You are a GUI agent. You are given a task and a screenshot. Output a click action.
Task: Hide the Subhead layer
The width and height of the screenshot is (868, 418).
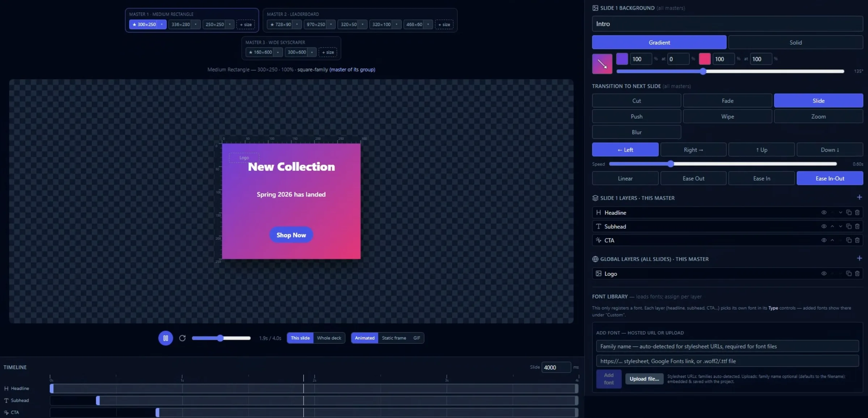(x=824, y=226)
